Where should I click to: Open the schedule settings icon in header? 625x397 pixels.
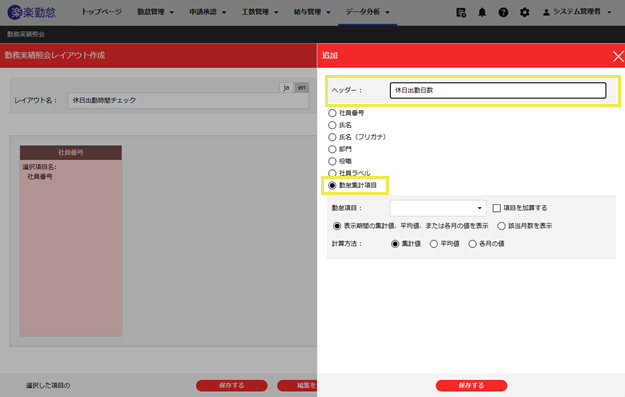coord(461,13)
